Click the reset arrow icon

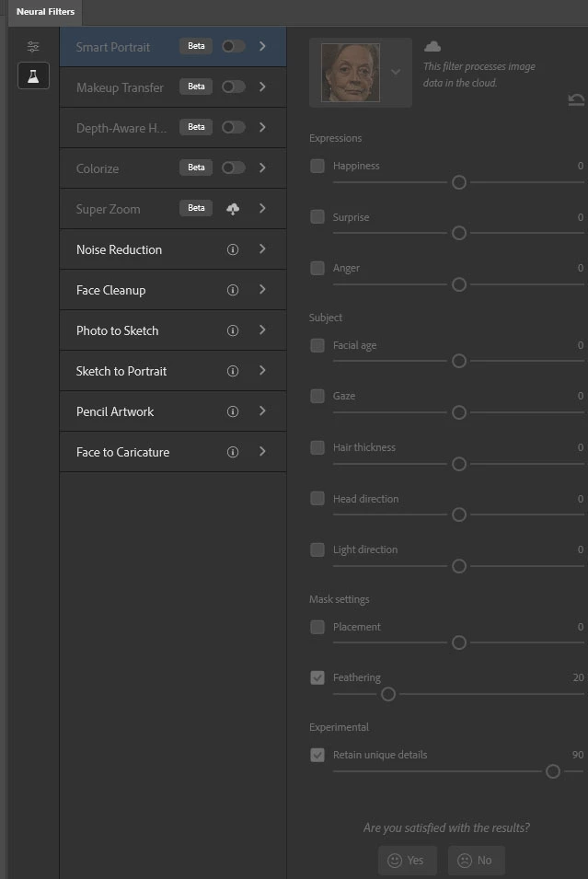[x=576, y=100]
